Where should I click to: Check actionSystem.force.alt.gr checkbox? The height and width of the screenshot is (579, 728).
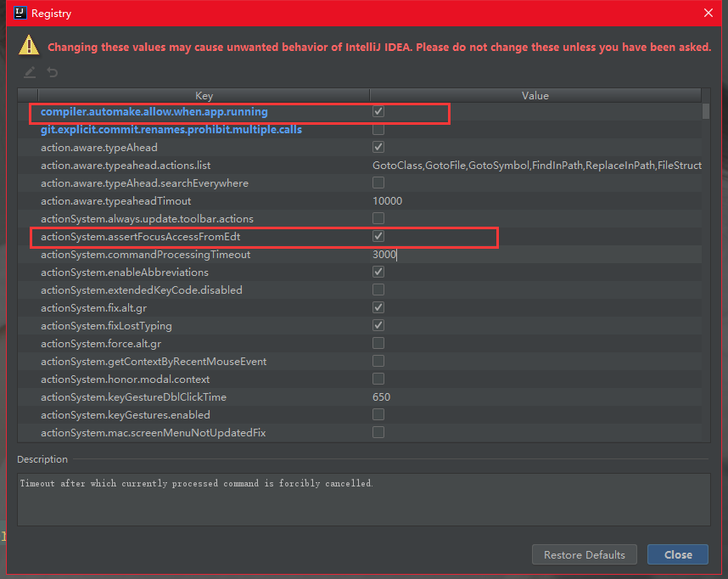(378, 343)
